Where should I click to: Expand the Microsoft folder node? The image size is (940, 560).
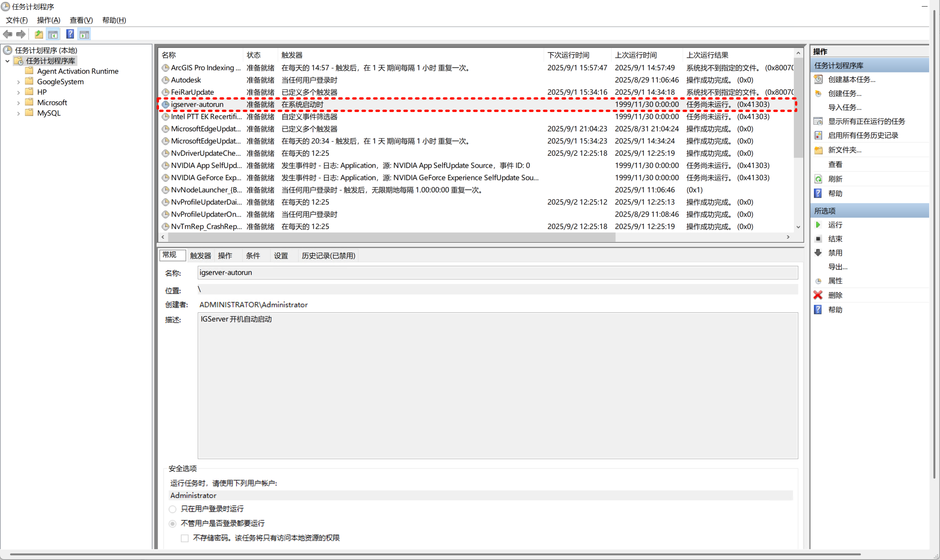tap(18, 103)
